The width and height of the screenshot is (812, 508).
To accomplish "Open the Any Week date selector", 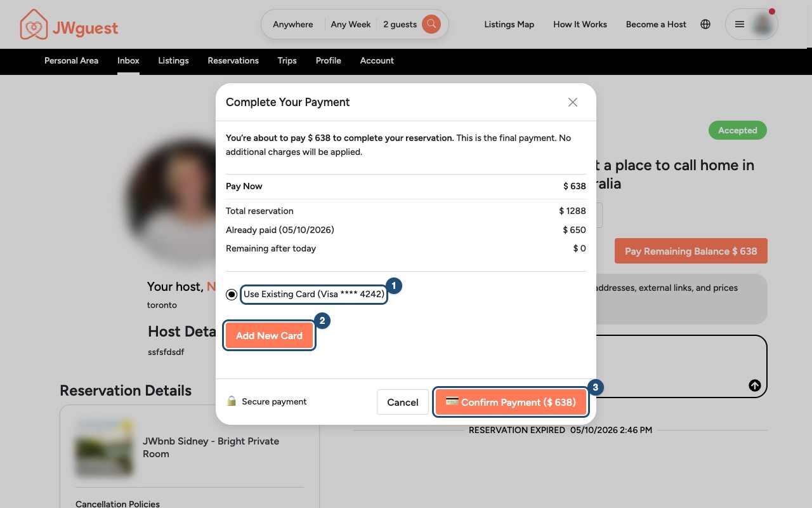I will click(351, 24).
